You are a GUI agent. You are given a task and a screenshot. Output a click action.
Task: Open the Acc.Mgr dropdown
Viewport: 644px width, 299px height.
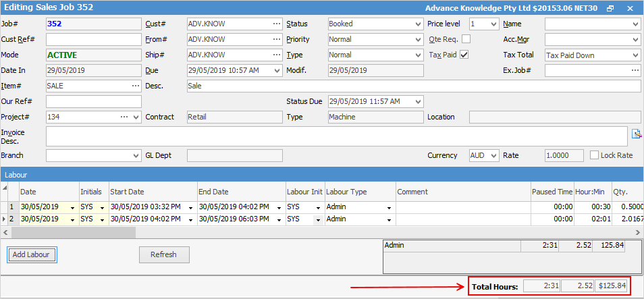click(x=635, y=39)
